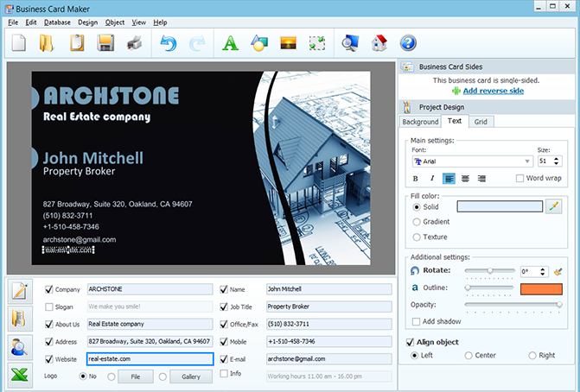Align text to the right
580x392 pixels.
[481, 179]
